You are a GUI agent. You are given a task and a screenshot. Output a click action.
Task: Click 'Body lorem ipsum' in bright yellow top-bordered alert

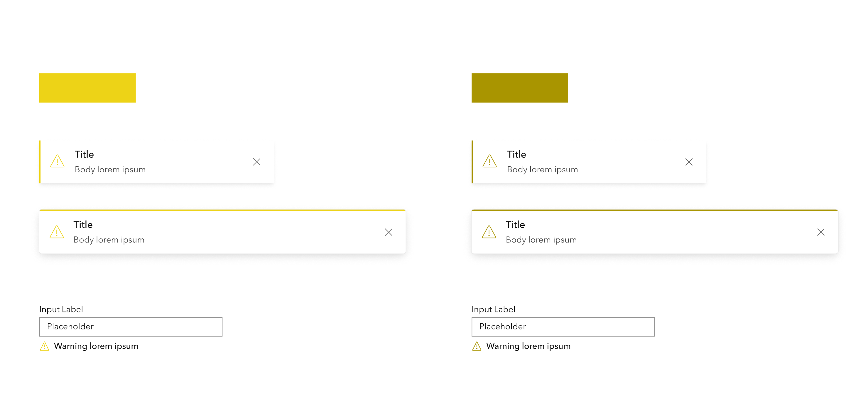(109, 240)
